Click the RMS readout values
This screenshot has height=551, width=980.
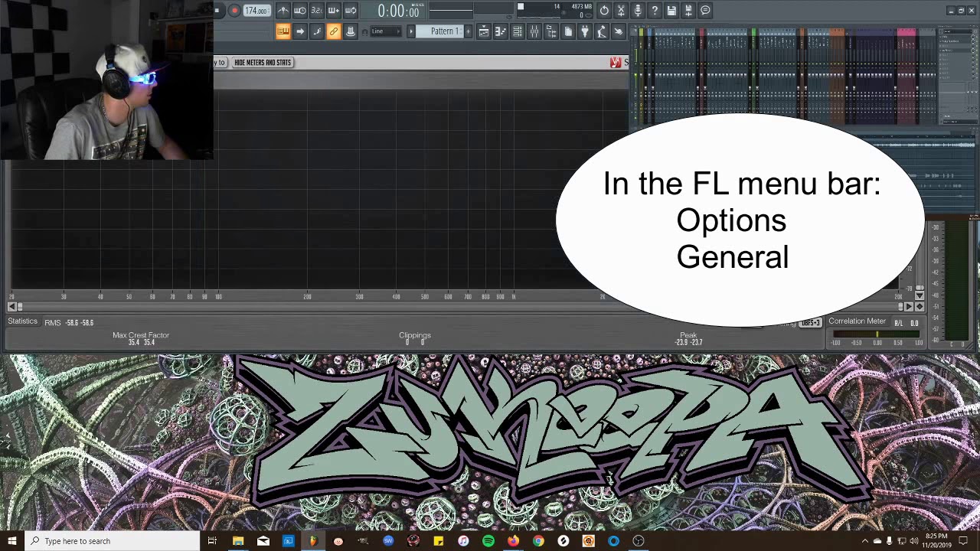80,323
